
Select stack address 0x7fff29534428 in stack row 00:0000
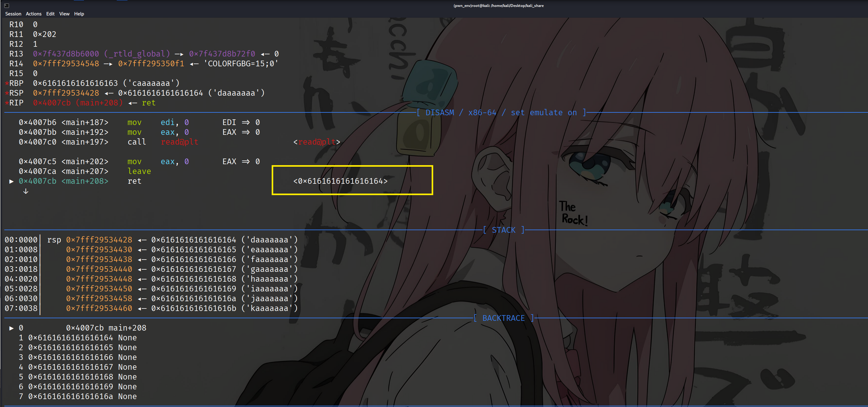tap(99, 240)
